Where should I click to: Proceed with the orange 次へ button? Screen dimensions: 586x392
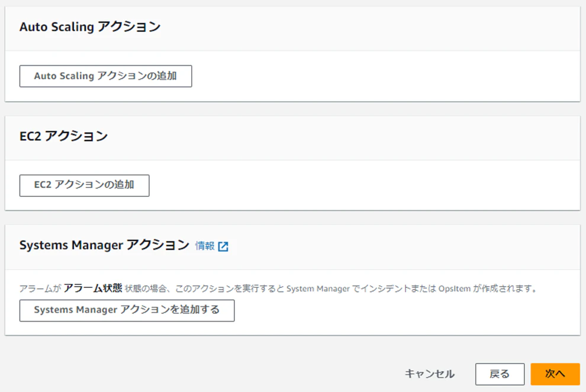[555, 374]
